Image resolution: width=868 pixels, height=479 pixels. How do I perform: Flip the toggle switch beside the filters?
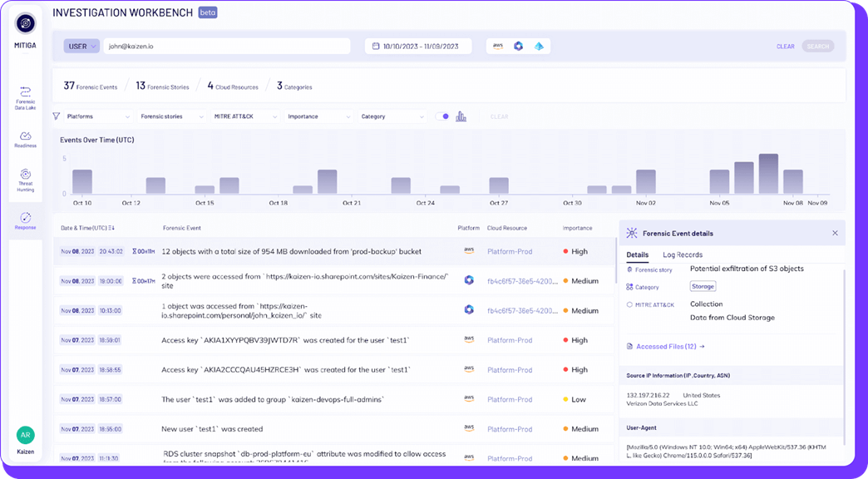pyautogui.click(x=442, y=116)
